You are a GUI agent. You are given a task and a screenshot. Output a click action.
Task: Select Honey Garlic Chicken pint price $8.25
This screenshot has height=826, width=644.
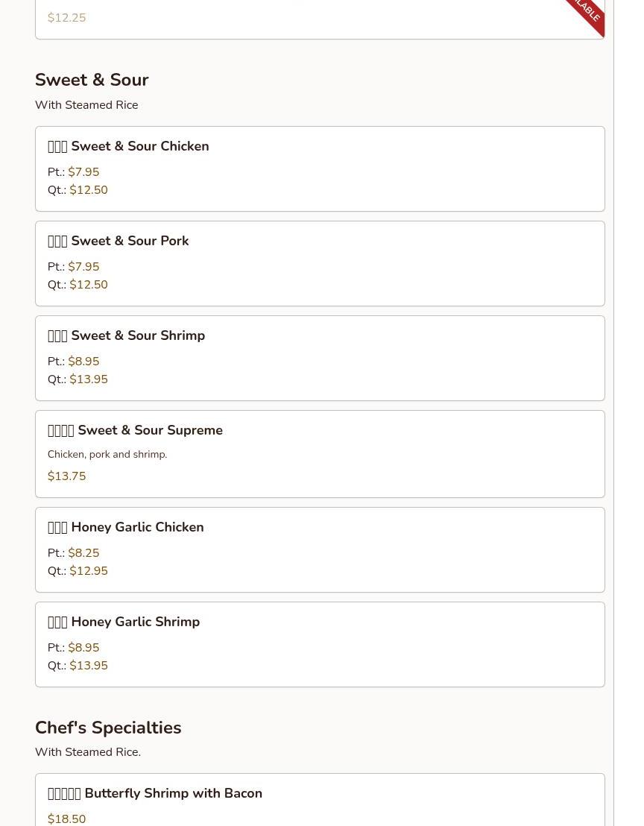pyautogui.click(x=83, y=553)
